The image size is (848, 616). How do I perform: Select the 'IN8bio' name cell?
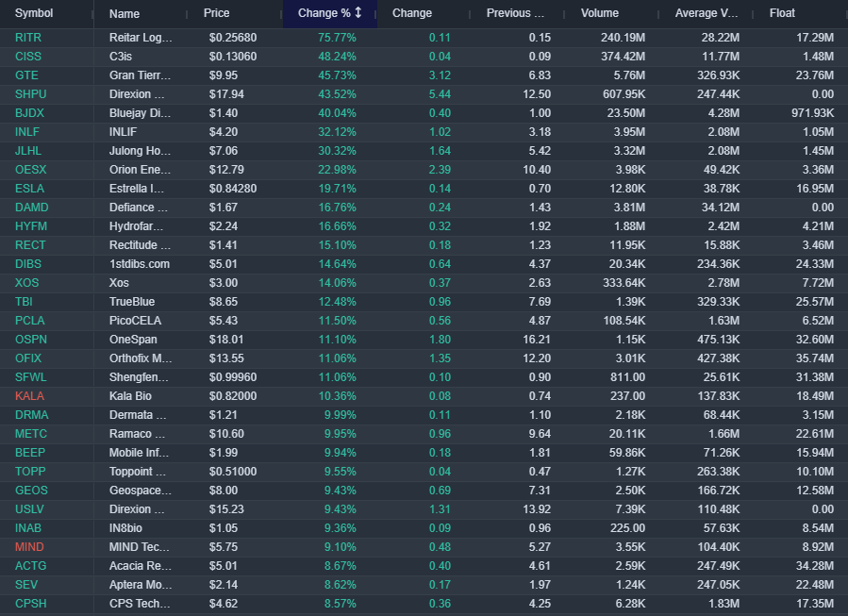[x=128, y=528]
